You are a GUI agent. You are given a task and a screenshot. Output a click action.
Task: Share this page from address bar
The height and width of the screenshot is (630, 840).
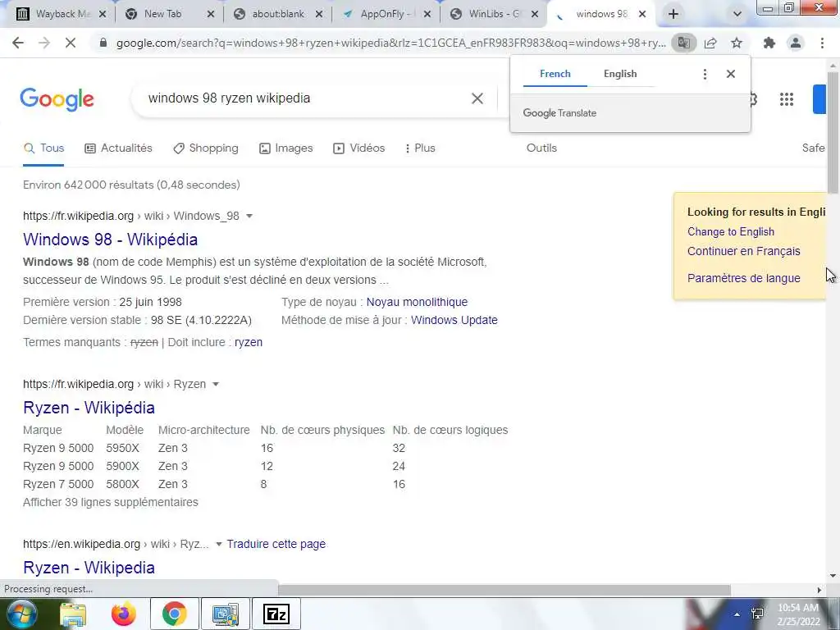click(x=710, y=43)
